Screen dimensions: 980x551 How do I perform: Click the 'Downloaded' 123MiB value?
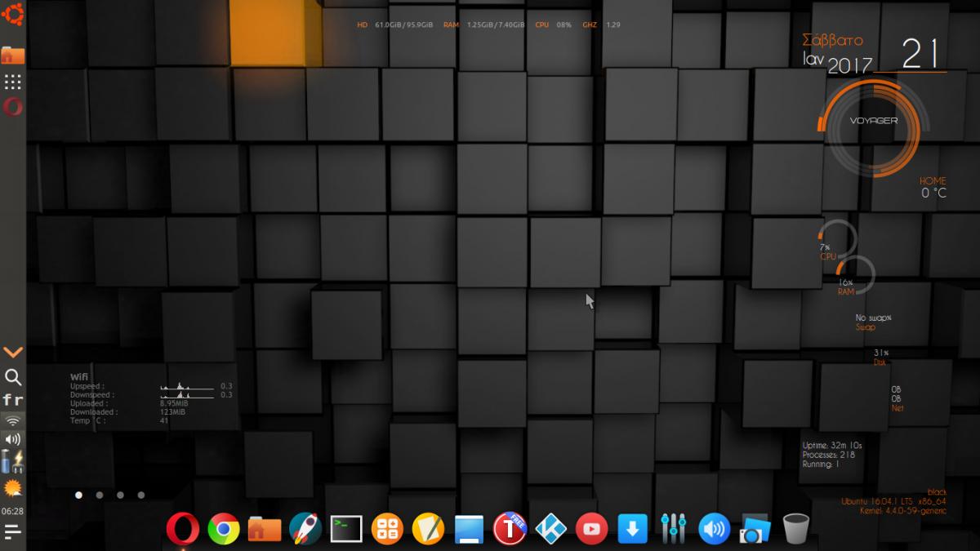click(x=172, y=412)
